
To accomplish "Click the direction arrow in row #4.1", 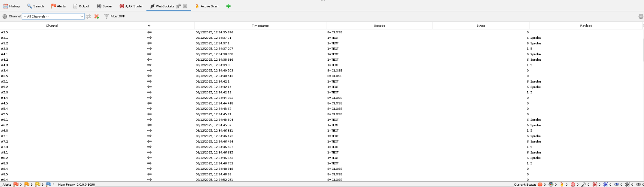I will tap(149, 54).
